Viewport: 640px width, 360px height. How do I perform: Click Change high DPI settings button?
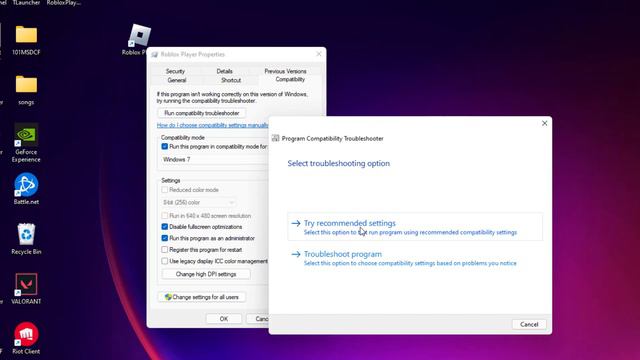[206, 274]
